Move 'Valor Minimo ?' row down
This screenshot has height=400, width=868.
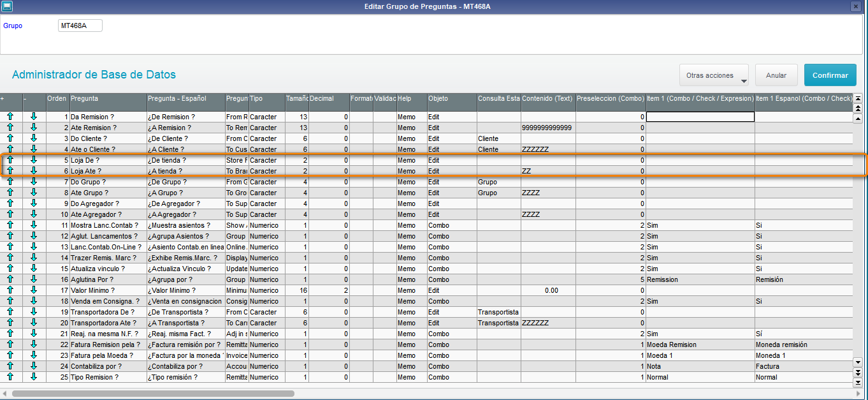pos(34,290)
